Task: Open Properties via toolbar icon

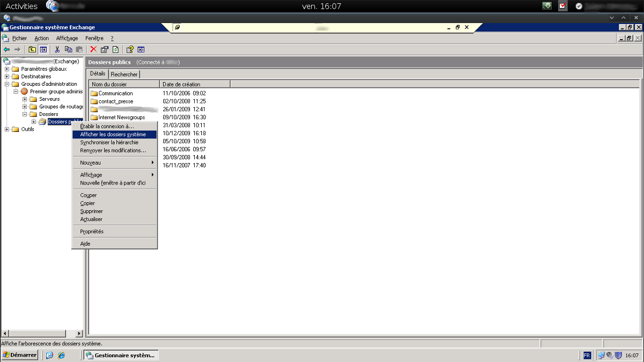Action: tap(105, 49)
